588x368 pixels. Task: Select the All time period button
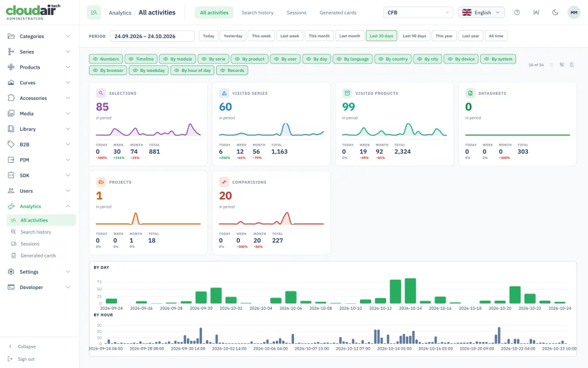(x=496, y=36)
